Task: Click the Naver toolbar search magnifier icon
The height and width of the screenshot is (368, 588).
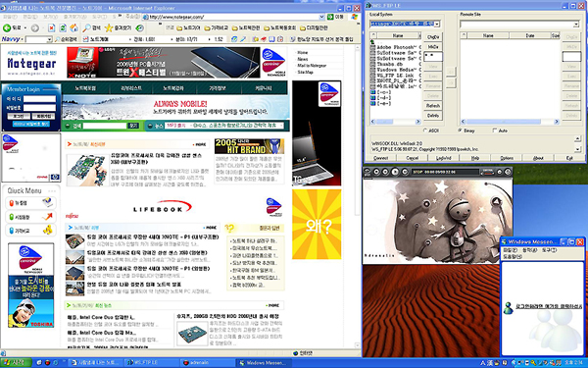Action: pos(58,39)
